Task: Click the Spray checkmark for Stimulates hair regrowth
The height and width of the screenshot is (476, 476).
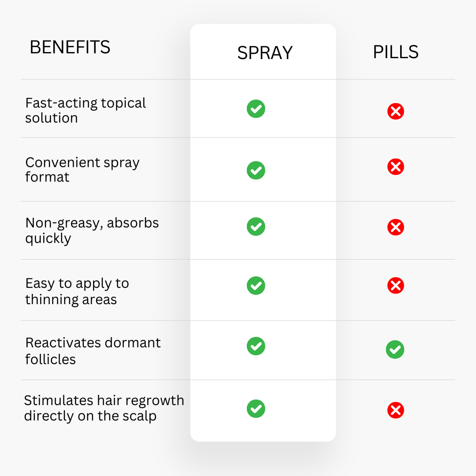Action: [256, 409]
